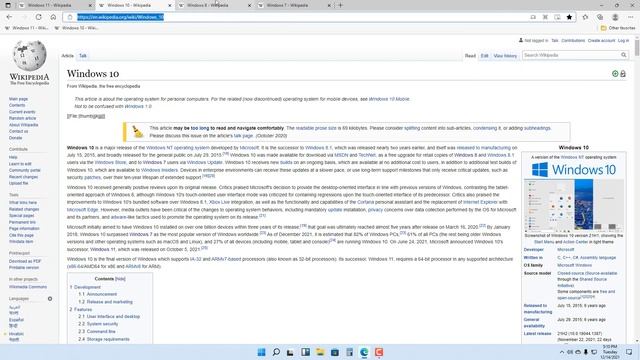Image resolution: width=640 pixels, height=360 pixels.
Task: Open the Edit tab of the article
Action: tap(484, 56)
